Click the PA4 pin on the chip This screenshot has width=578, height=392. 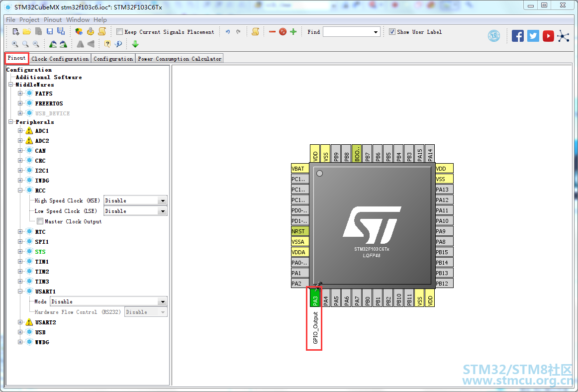click(325, 297)
